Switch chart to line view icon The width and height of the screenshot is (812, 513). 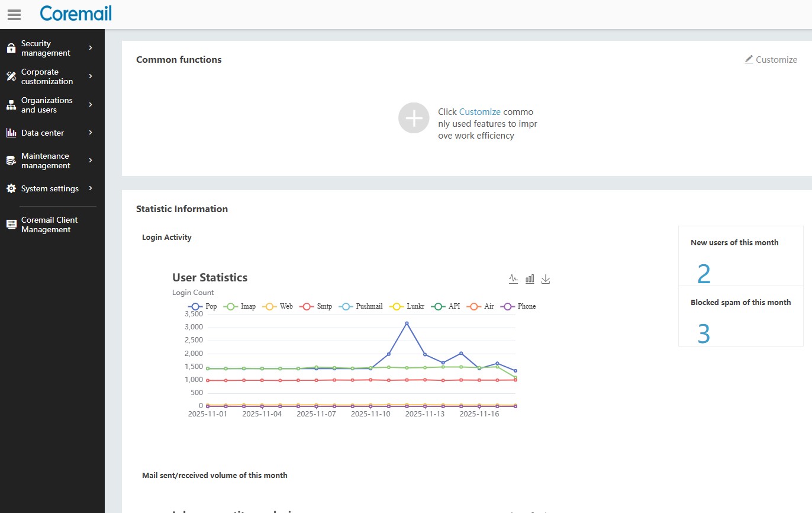pos(513,278)
